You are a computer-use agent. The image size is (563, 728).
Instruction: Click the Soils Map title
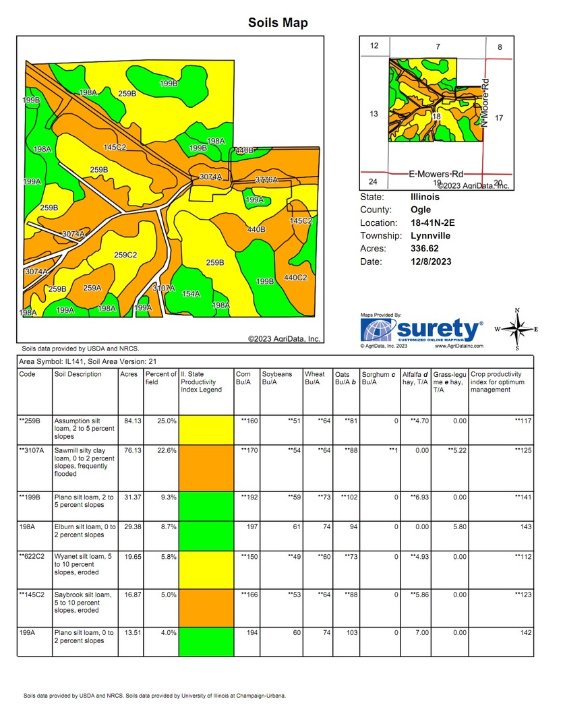278,23
